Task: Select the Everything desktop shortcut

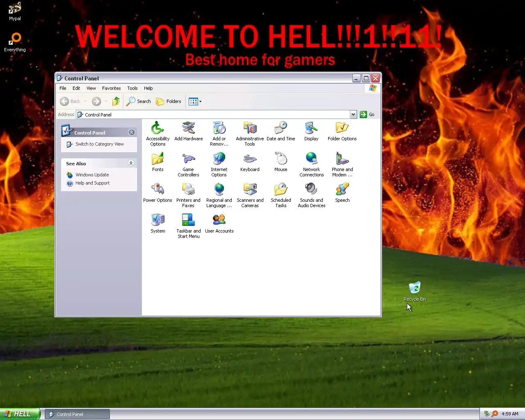Action: [15, 43]
